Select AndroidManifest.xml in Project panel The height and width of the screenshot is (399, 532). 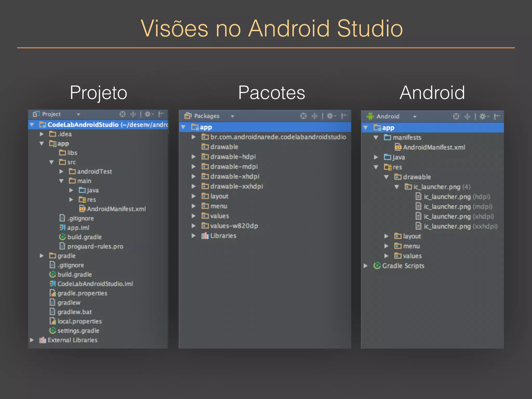pyautogui.click(x=116, y=209)
